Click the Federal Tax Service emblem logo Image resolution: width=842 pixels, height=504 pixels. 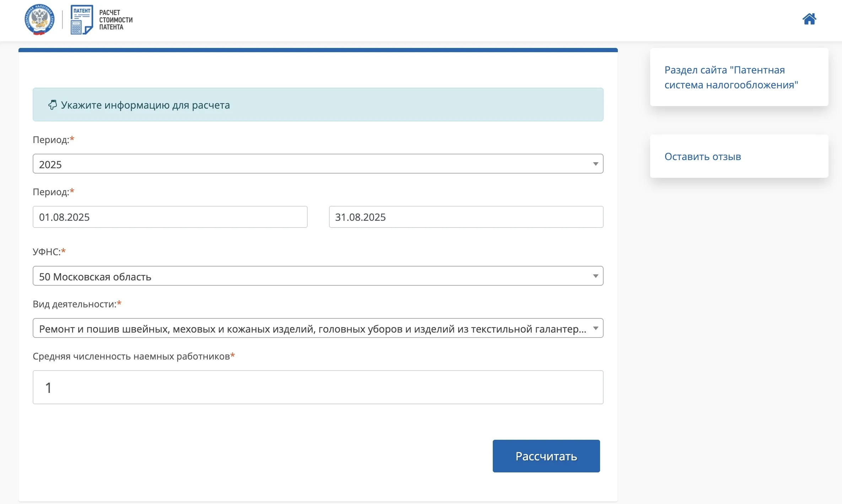(39, 20)
